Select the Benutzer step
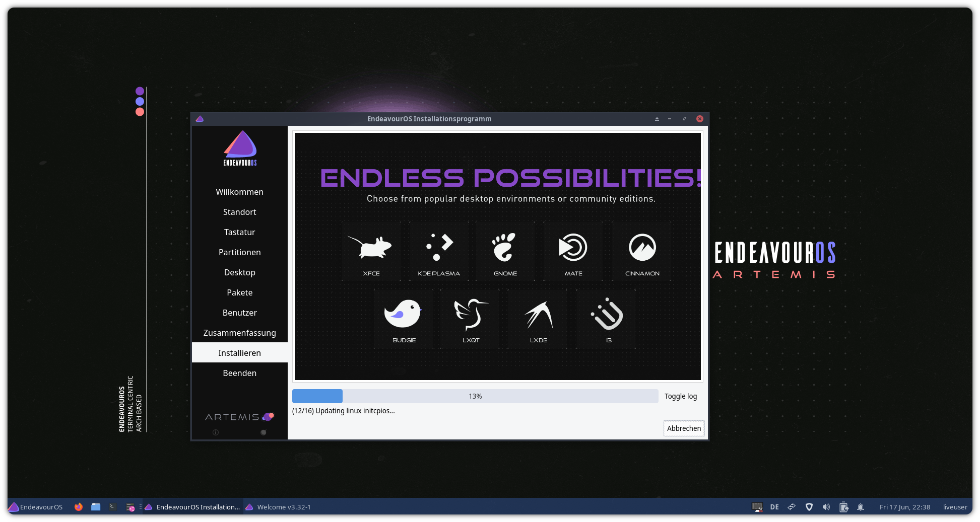The image size is (980, 522). coord(240,313)
